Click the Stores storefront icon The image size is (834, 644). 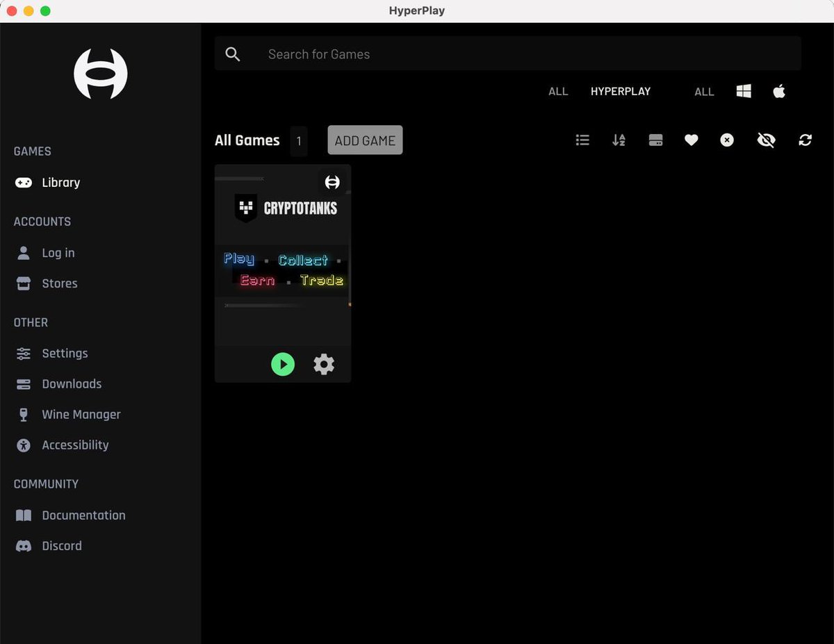24,283
